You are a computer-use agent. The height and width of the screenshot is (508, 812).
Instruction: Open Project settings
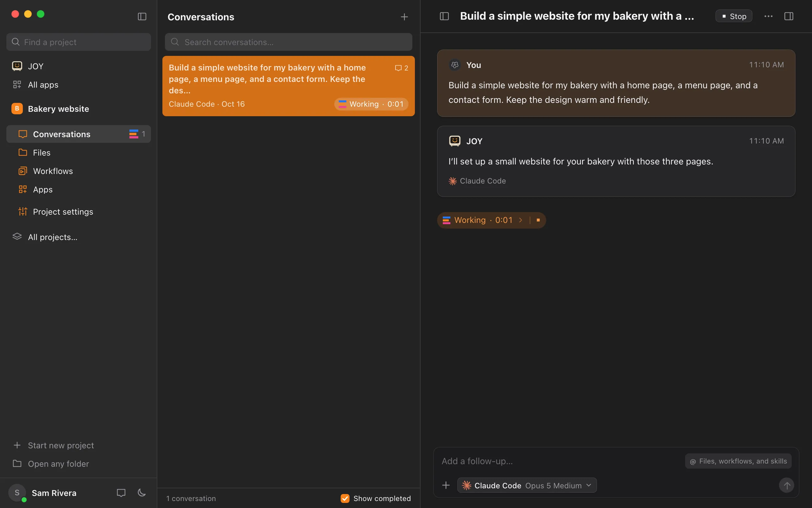click(79, 212)
